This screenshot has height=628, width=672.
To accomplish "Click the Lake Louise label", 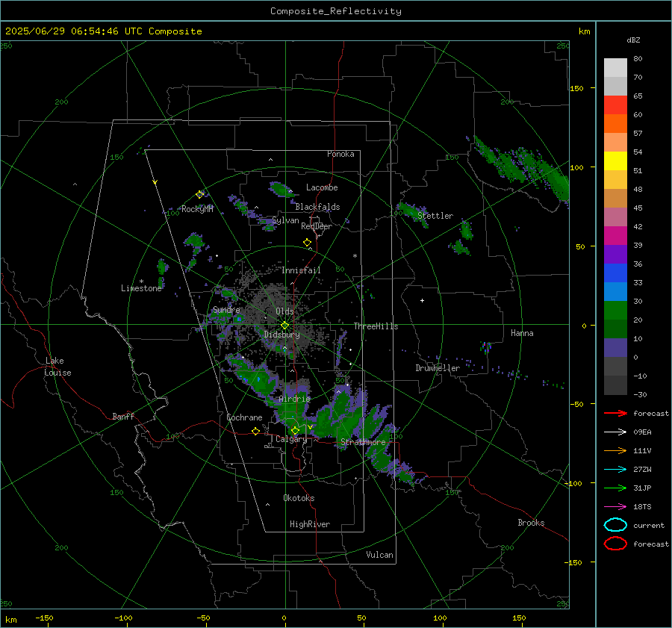I will point(57,367).
